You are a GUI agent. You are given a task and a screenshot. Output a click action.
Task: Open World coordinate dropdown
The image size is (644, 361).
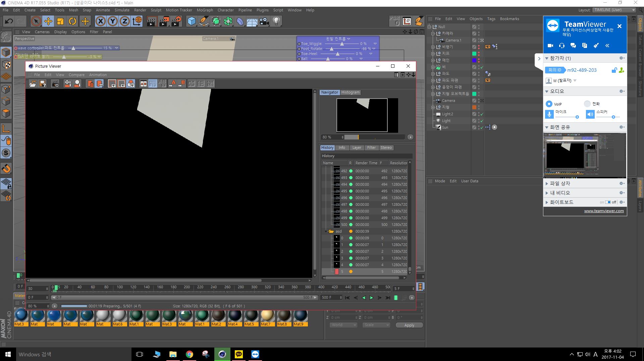(343, 325)
